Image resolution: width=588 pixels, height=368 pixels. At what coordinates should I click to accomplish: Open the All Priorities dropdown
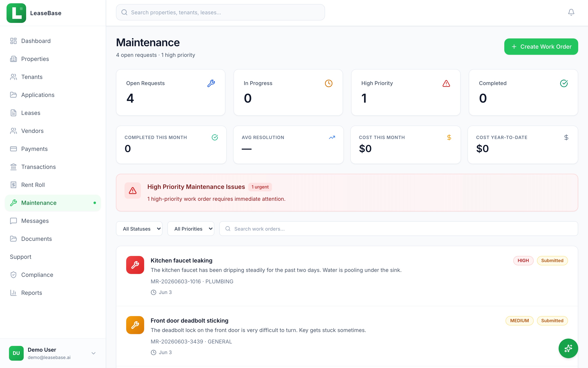coord(191,229)
